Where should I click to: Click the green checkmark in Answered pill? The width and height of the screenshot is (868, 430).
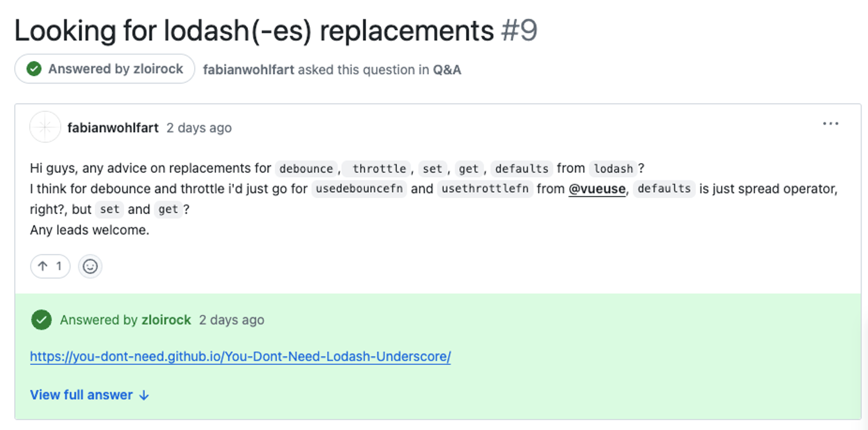click(34, 69)
